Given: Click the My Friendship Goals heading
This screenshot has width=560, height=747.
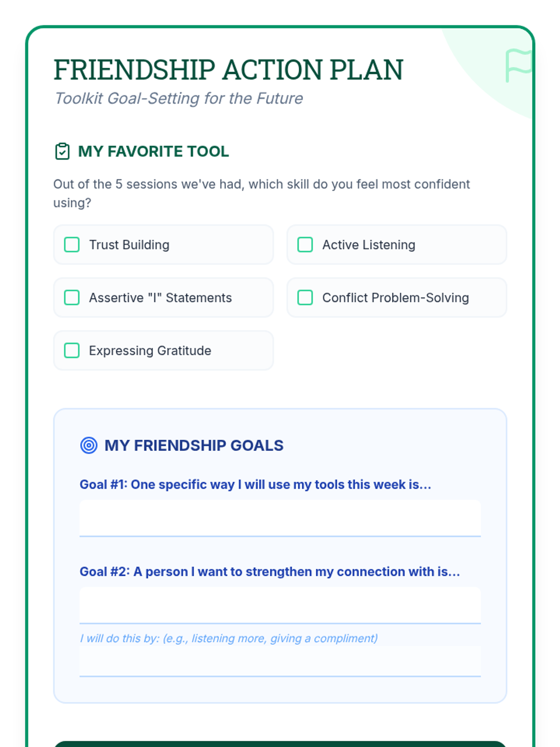Looking at the screenshot, I should pyautogui.click(x=194, y=445).
